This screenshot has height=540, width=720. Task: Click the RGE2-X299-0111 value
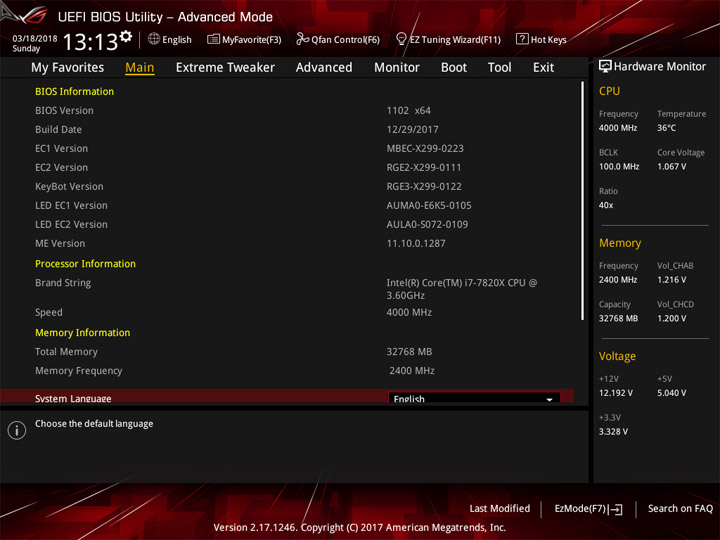(x=424, y=168)
